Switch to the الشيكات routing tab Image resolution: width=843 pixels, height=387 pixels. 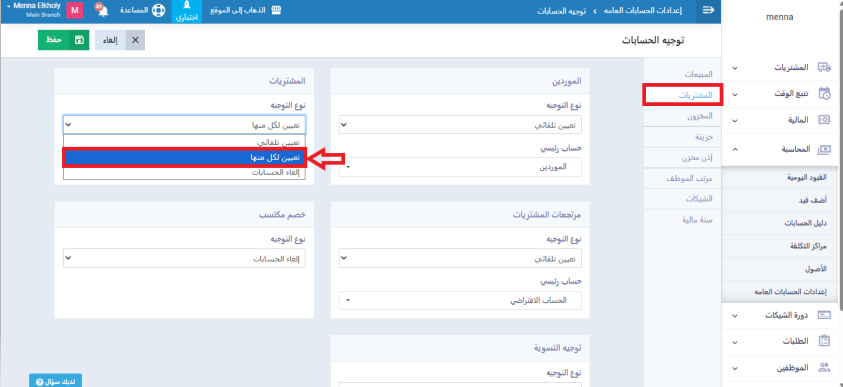pyautogui.click(x=682, y=198)
